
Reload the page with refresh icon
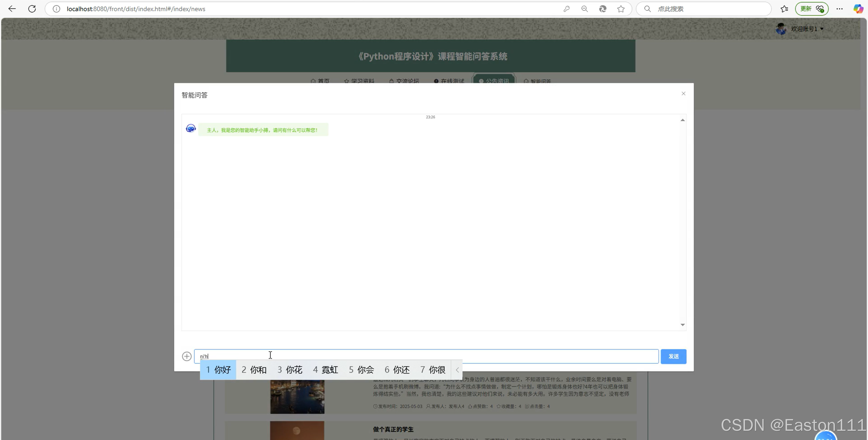coord(32,9)
